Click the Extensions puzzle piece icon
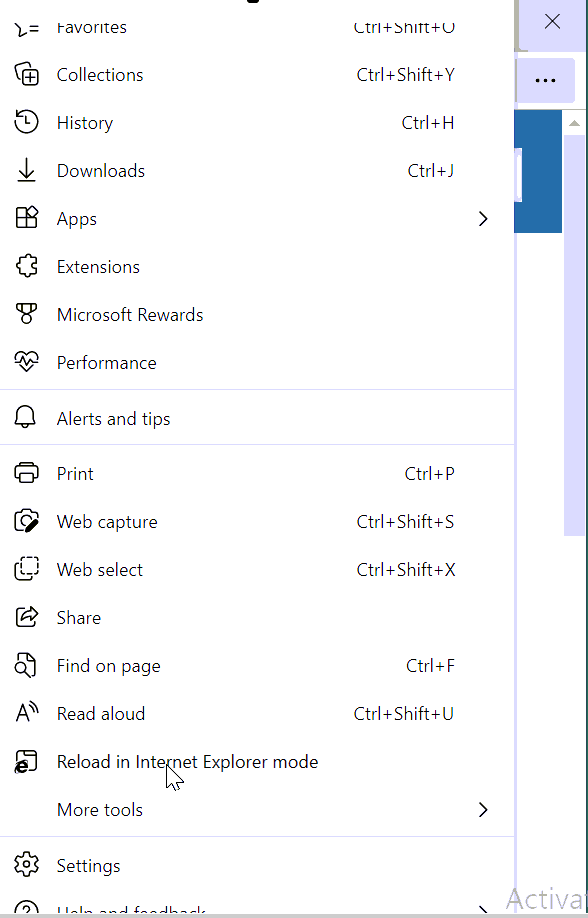Viewport: 588px width, 918px height. (x=26, y=266)
